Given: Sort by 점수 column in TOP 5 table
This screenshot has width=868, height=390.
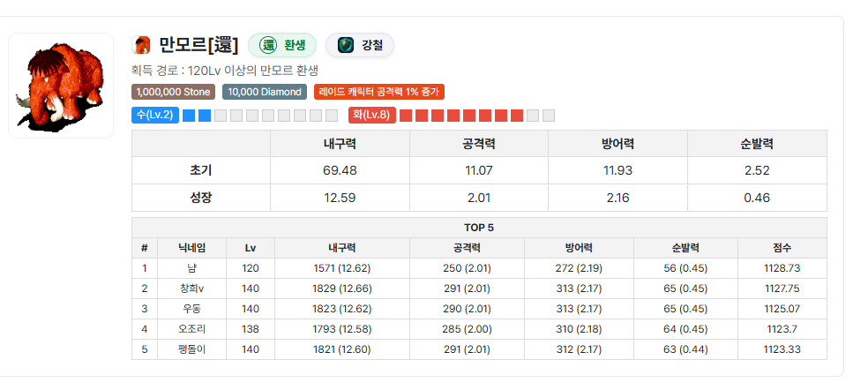Looking at the screenshot, I should click(x=782, y=248).
